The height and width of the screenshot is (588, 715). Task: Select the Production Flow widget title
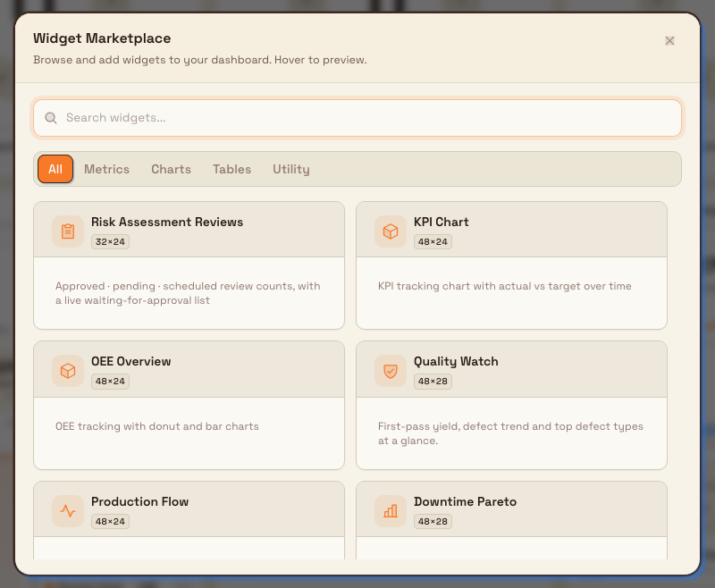point(139,501)
